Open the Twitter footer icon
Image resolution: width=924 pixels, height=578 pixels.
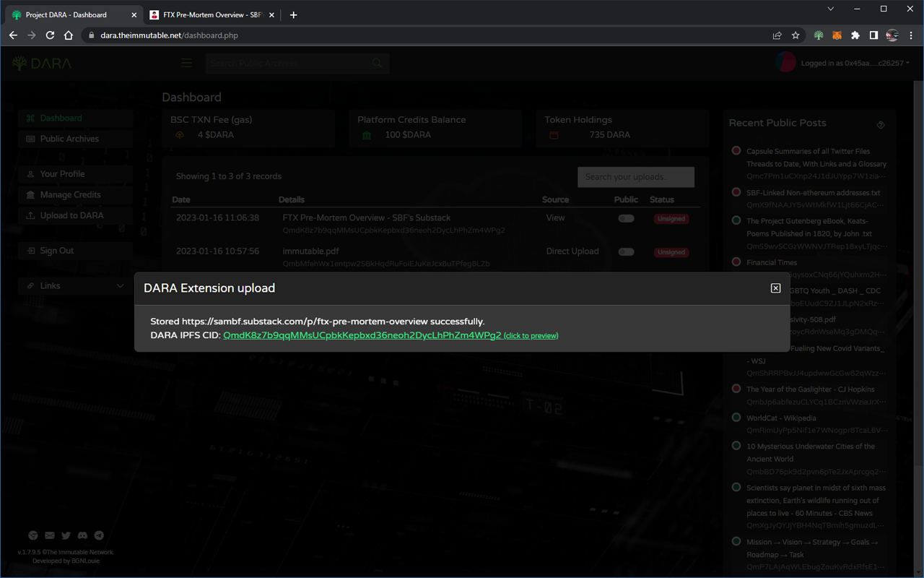66,535
